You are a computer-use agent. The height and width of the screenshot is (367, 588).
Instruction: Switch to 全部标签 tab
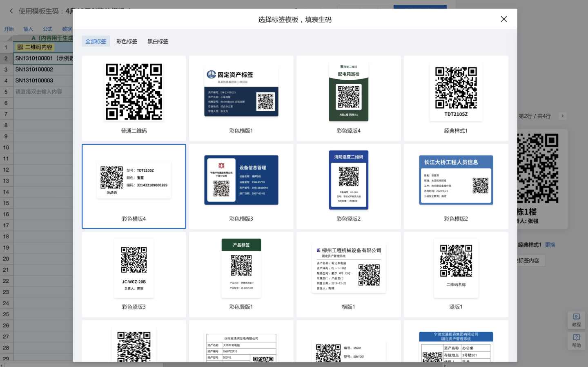[96, 41]
